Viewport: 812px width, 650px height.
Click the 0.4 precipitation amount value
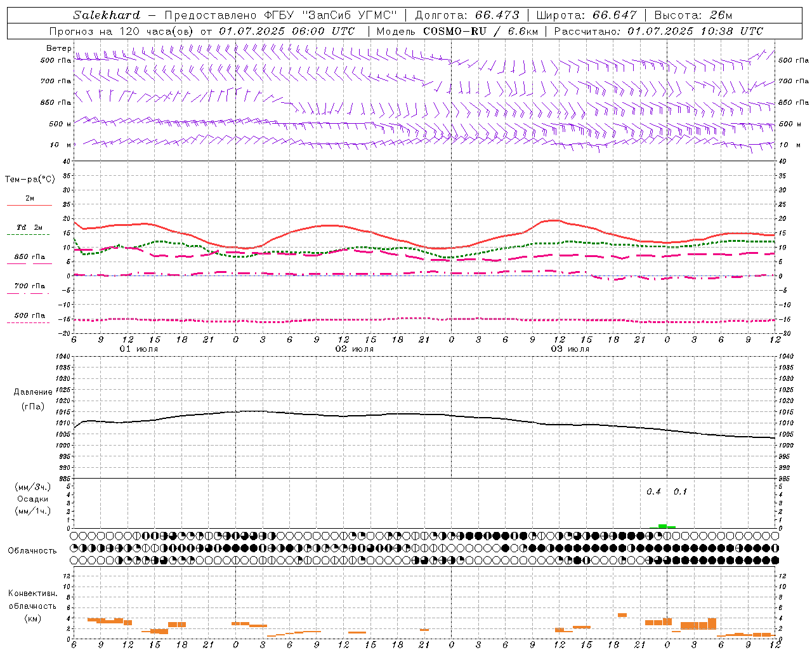[653, 492]
